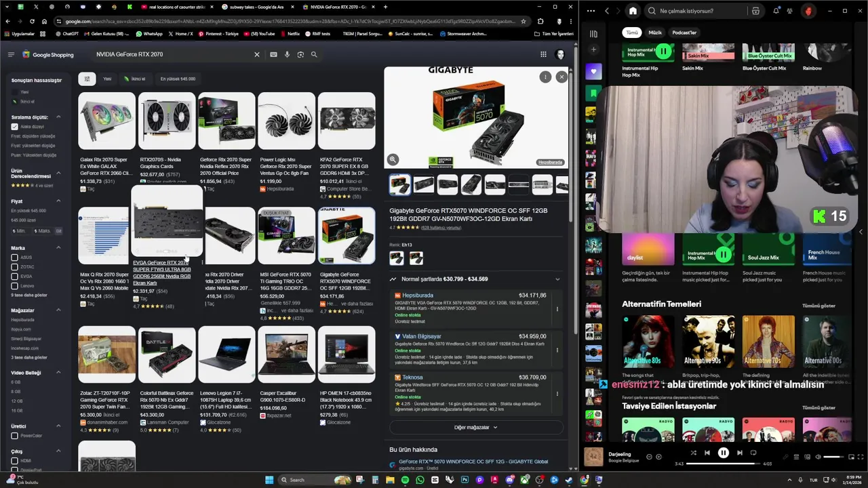
Task: Create a new playlist with plus icon
Action: (593, 49)
